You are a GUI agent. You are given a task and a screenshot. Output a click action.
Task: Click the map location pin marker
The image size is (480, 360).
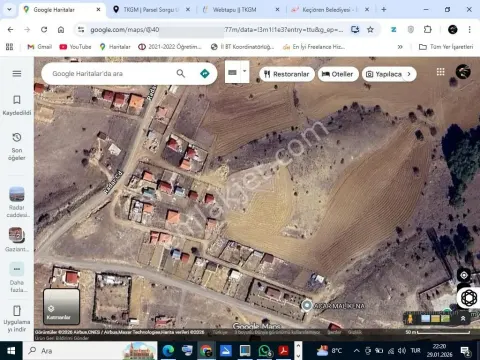click(x=306, y=305)
